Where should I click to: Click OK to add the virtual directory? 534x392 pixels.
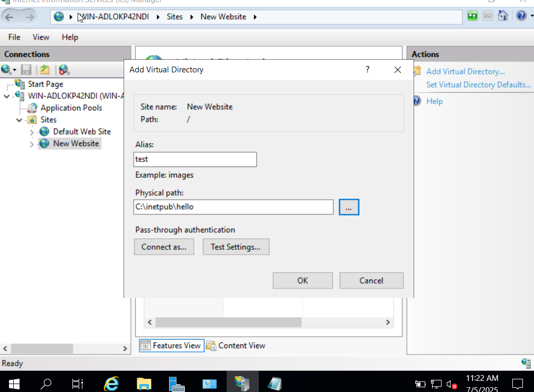click(303, 281)
